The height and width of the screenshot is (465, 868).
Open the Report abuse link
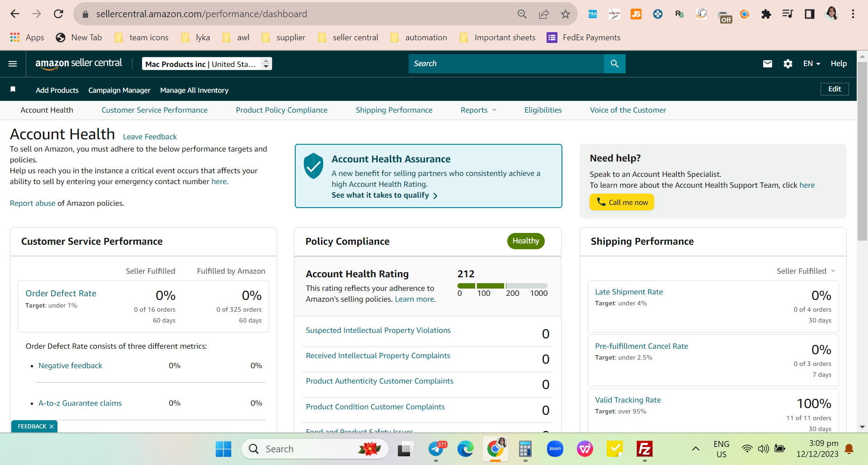pos(33,203)
